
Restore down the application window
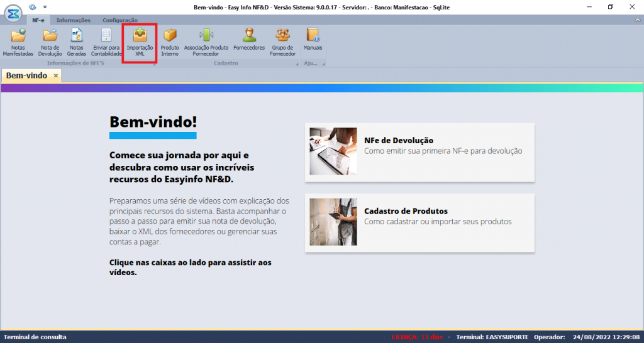[x=611, y=7]
